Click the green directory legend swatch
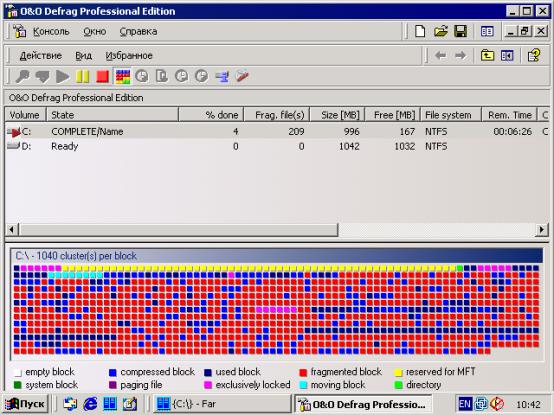The height and width of the screenshot is (415, 554). (398, 385)
